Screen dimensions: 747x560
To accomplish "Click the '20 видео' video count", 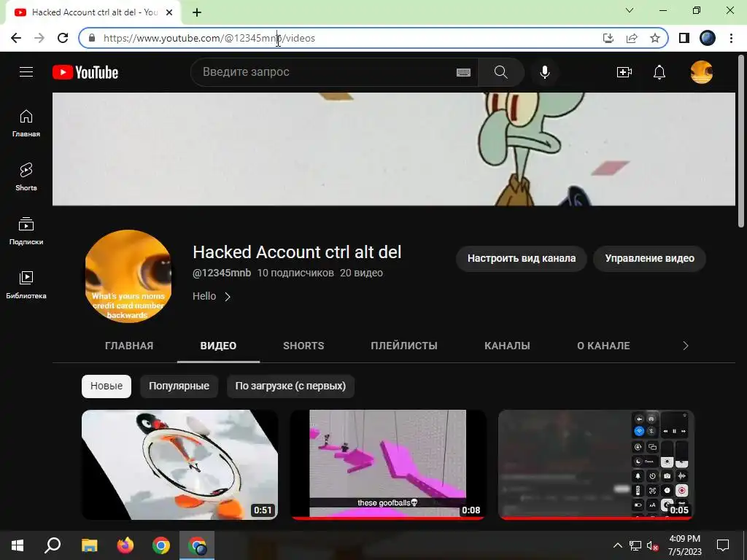I will pyautogui.click(x=361, y=273).
